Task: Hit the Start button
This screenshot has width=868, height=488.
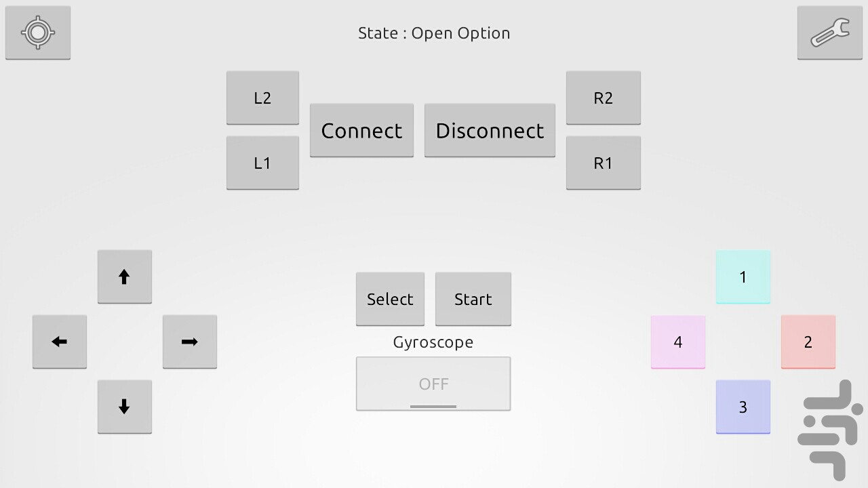Action: pyautogui.click(x=473, y=299)
